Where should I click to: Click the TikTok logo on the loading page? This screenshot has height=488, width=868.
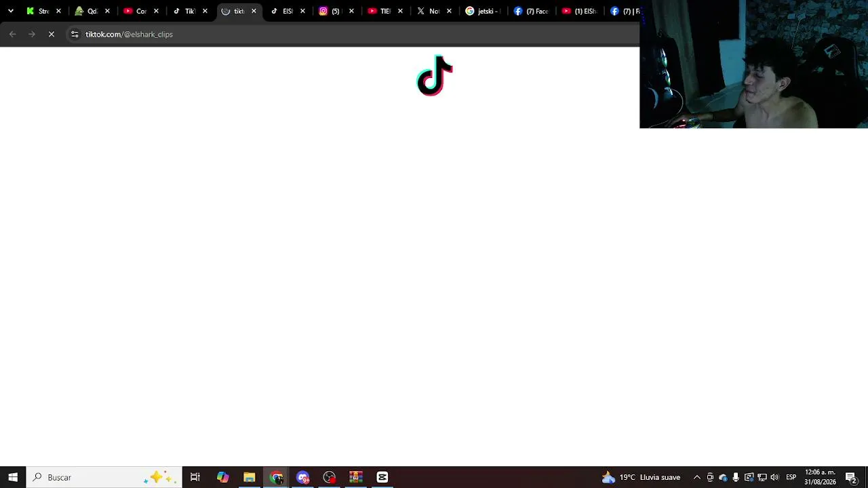pos(435,75)
